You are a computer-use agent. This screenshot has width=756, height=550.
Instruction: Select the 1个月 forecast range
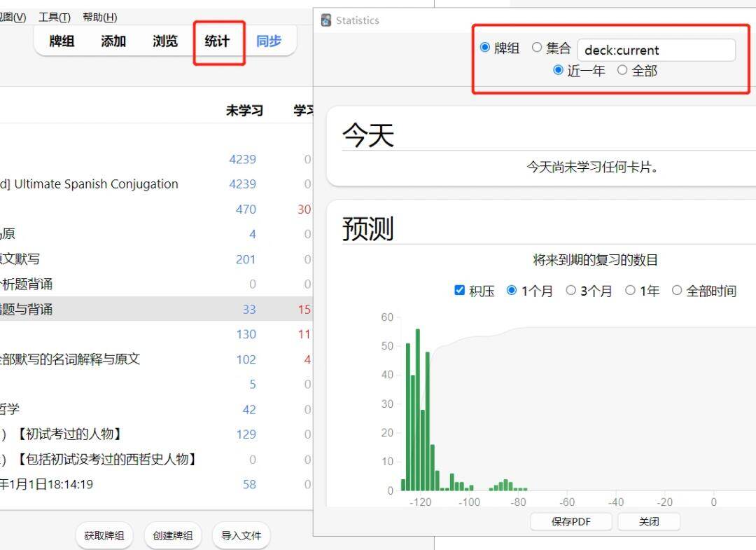512,291
